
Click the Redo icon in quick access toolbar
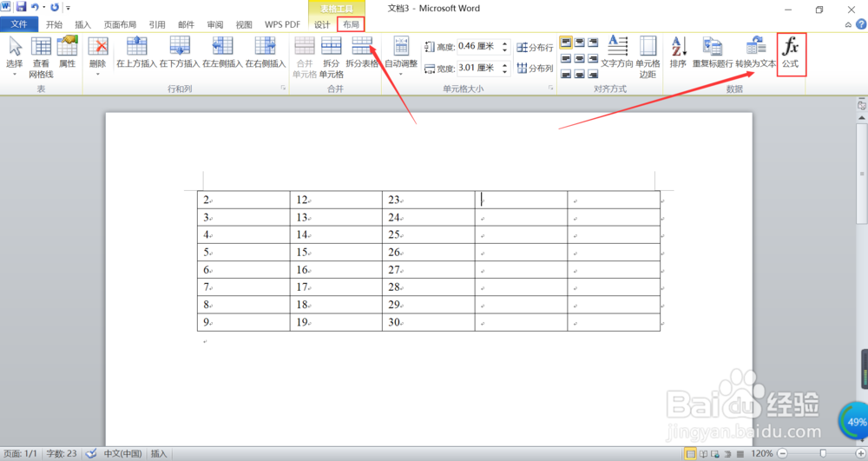coord(54,7)
